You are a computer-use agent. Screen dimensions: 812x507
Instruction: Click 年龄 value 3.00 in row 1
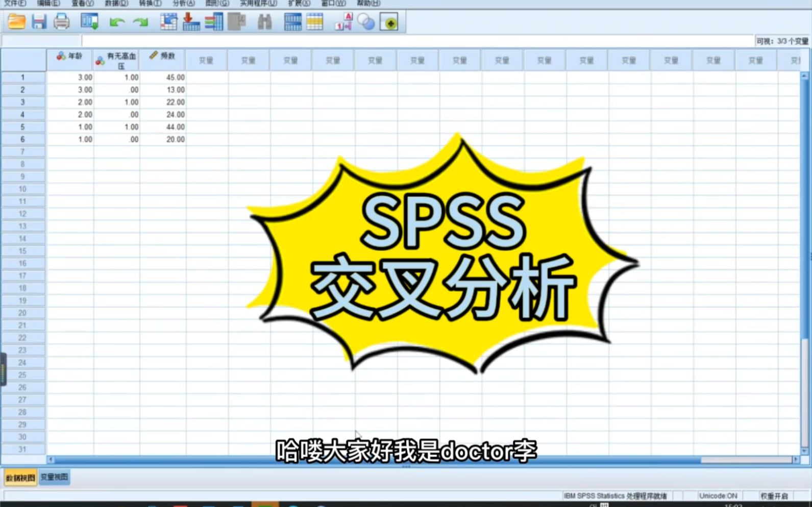click(x=70, y=78)
